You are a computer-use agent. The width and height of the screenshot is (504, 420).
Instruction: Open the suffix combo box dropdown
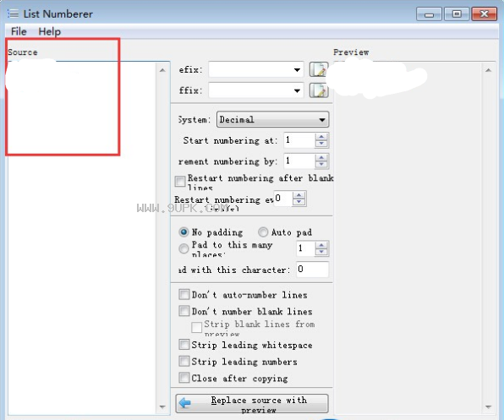pyautogui.click(x=297, y=90)
